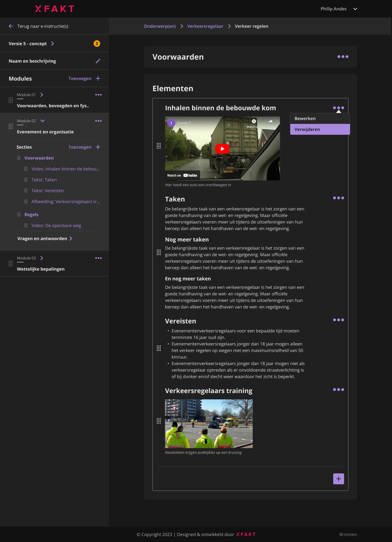The height and width of the screenshot is (542, 392).
Task: Open Module 03 three-dot options
Action: point(98,258)
